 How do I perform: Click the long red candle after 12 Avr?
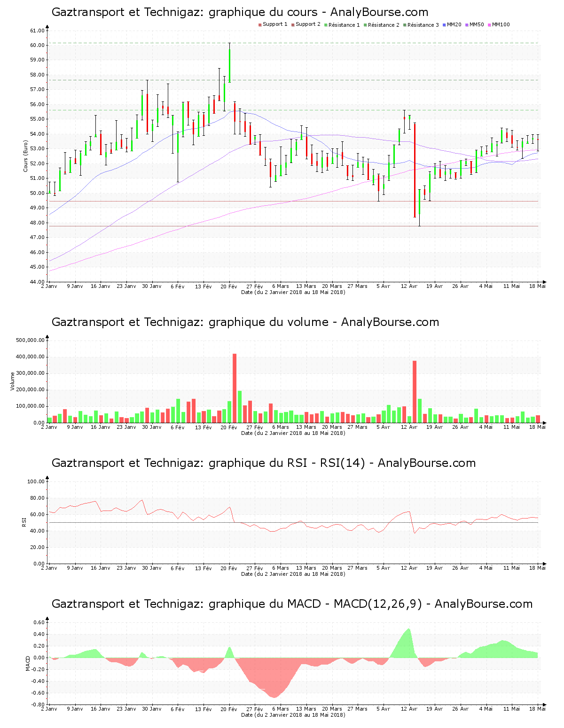415,170
